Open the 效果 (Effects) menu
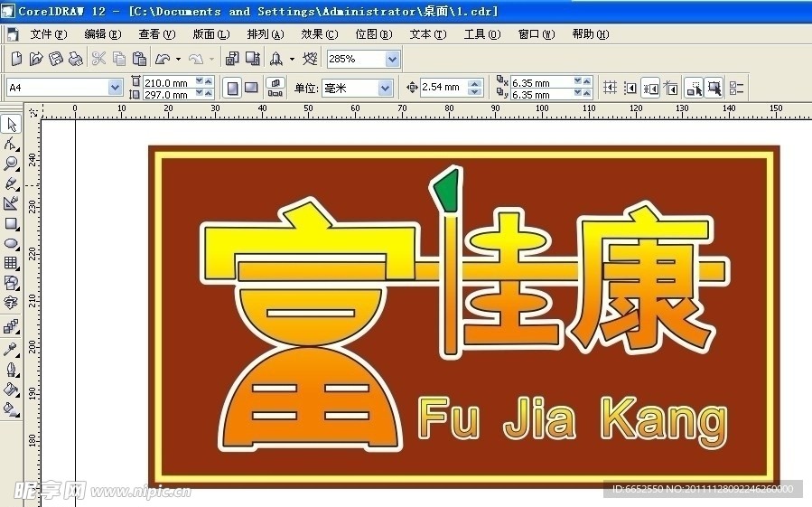 pyautogui.click(x=319, y=34)
